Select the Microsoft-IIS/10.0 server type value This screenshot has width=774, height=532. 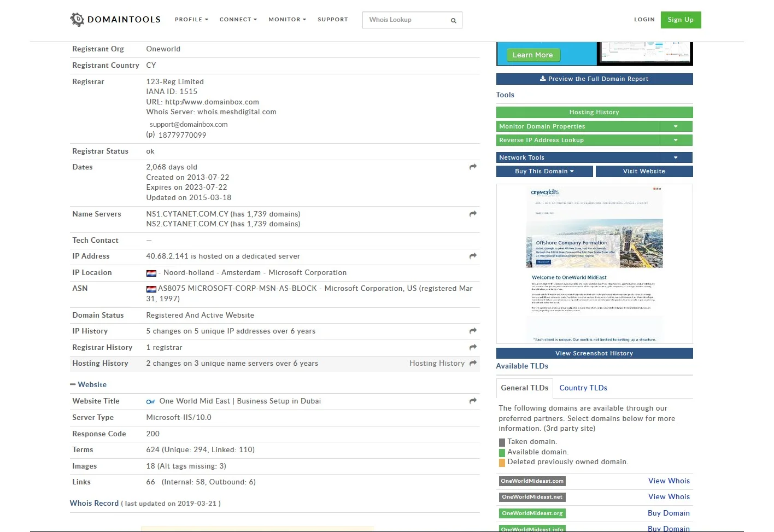coord(179,417)
